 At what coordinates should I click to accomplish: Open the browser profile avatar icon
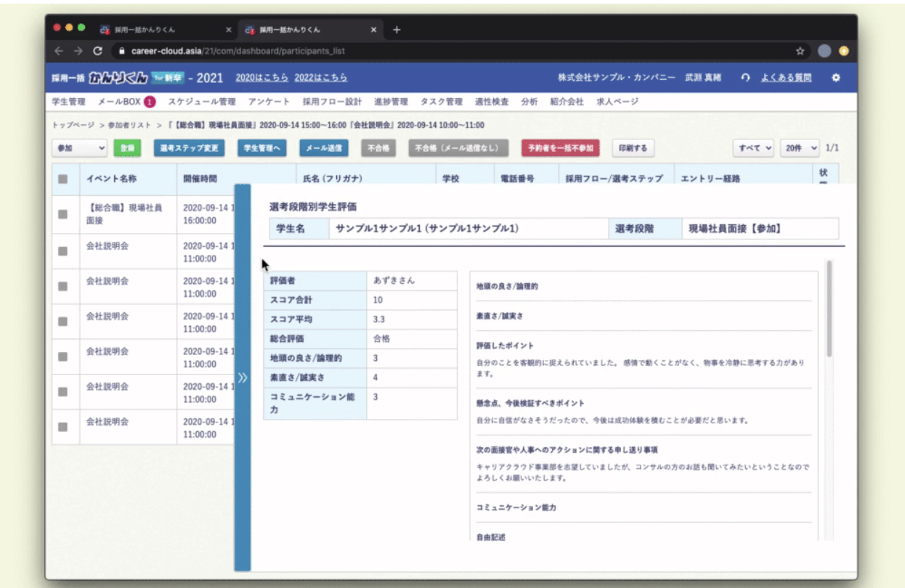(824, 51)
